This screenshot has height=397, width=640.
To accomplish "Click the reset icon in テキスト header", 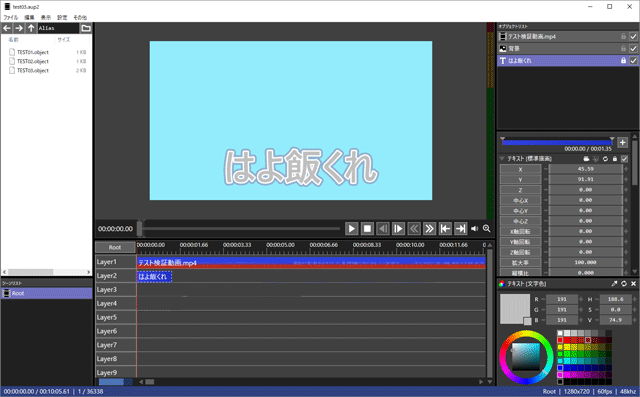I will [605, 159].
